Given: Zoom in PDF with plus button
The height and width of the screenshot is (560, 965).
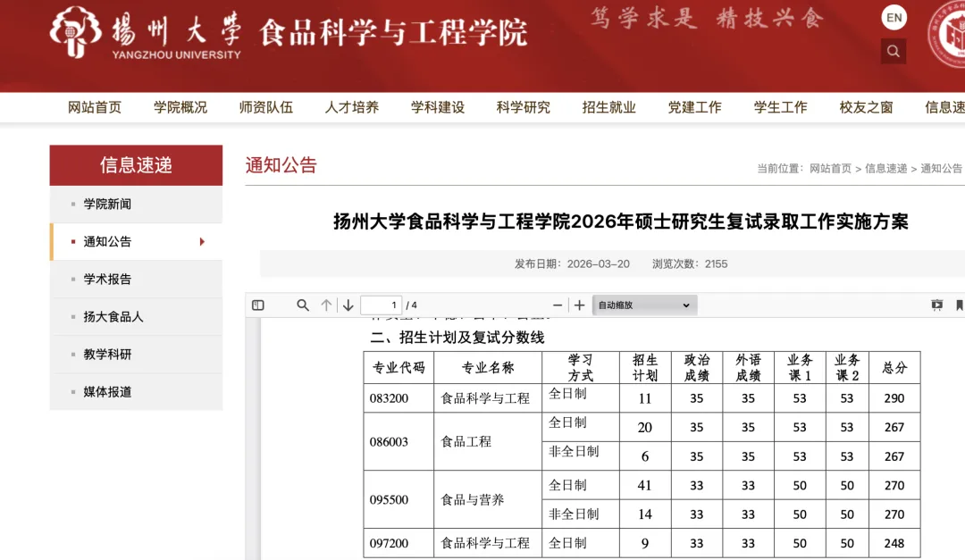Looking at the screenshot, I should click(579, 305).
